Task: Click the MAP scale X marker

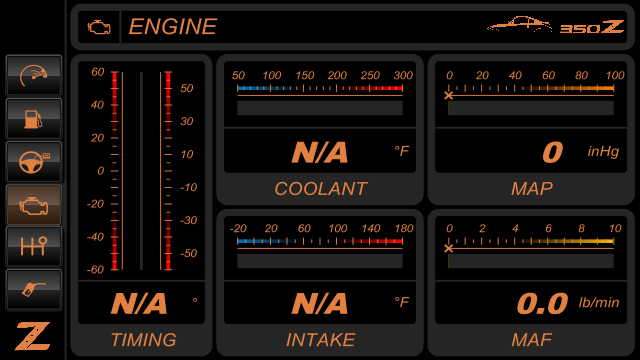Action: point(449,96)
